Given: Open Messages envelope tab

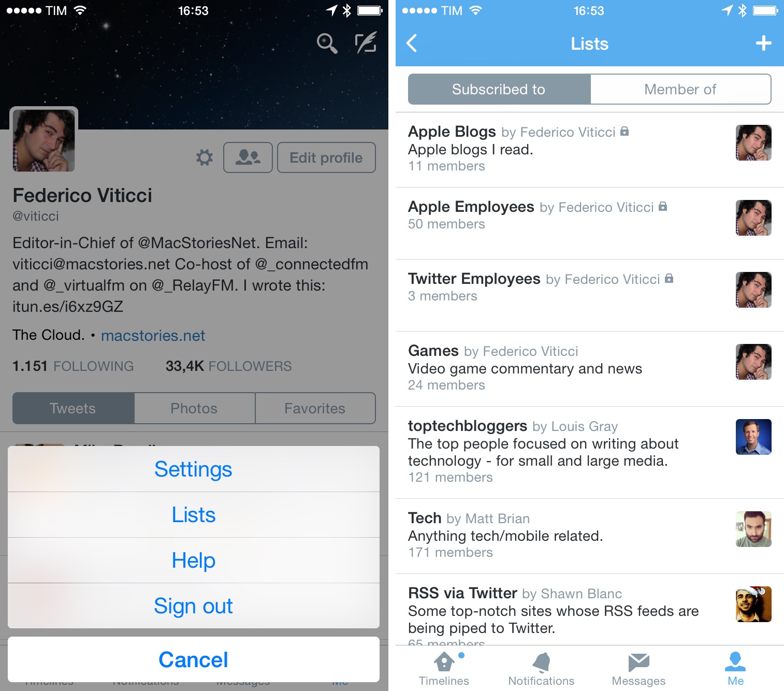Looking at the screenshot, I should 638,669.
